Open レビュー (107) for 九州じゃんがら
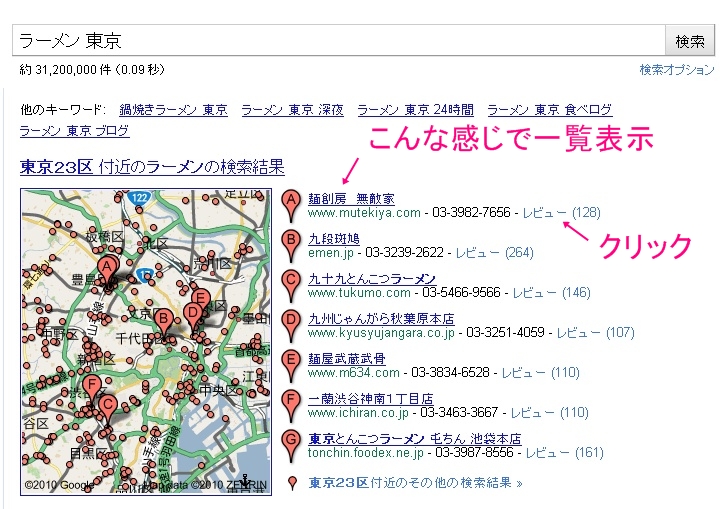Viewport: 723px width, 509px height. click(596, 332)
